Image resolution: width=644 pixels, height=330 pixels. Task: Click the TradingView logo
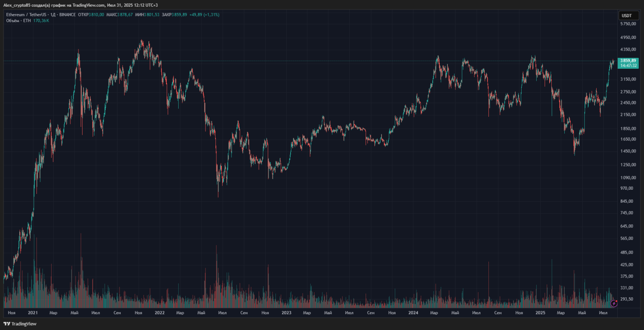(20, 324)
